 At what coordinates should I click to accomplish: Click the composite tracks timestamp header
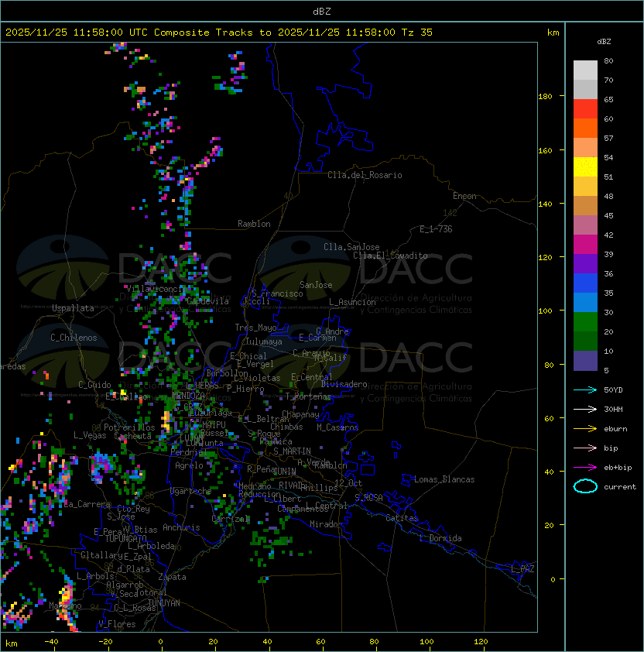pyautogui.click(x=219, y=33)
